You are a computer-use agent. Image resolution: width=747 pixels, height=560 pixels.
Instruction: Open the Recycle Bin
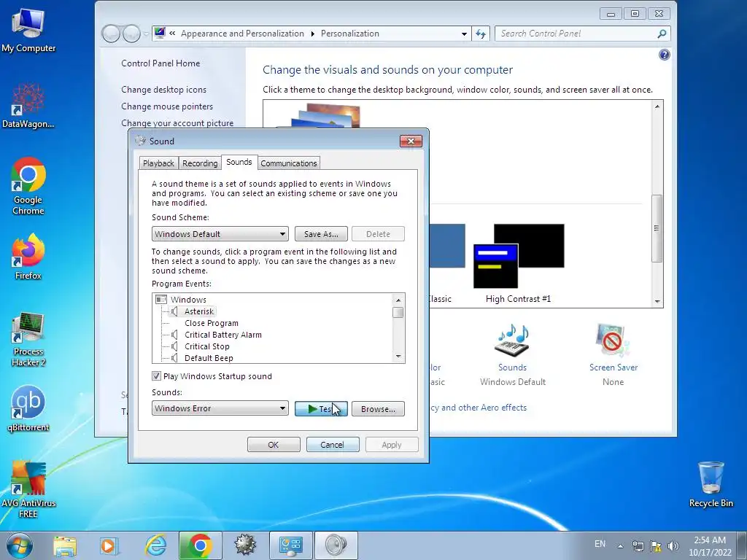[711, 485]
